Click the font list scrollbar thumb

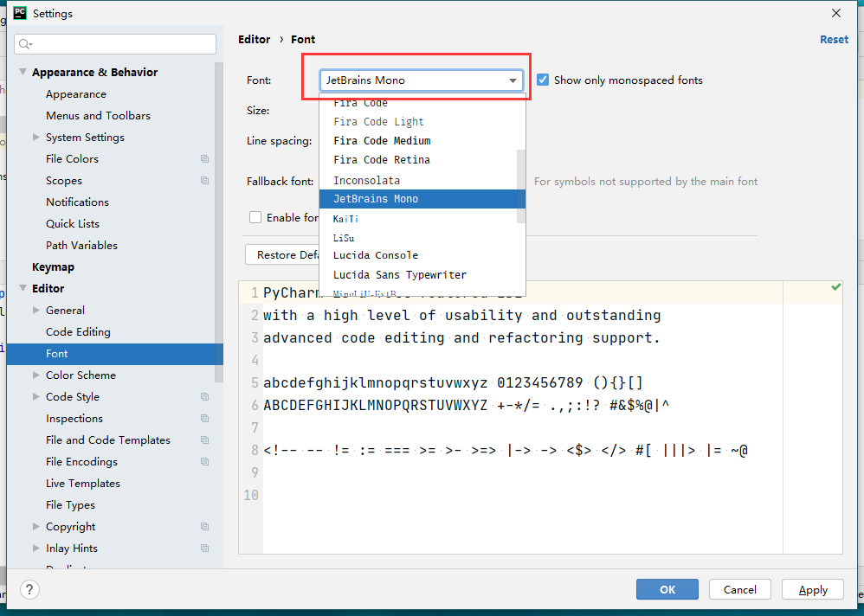(520, 186)
